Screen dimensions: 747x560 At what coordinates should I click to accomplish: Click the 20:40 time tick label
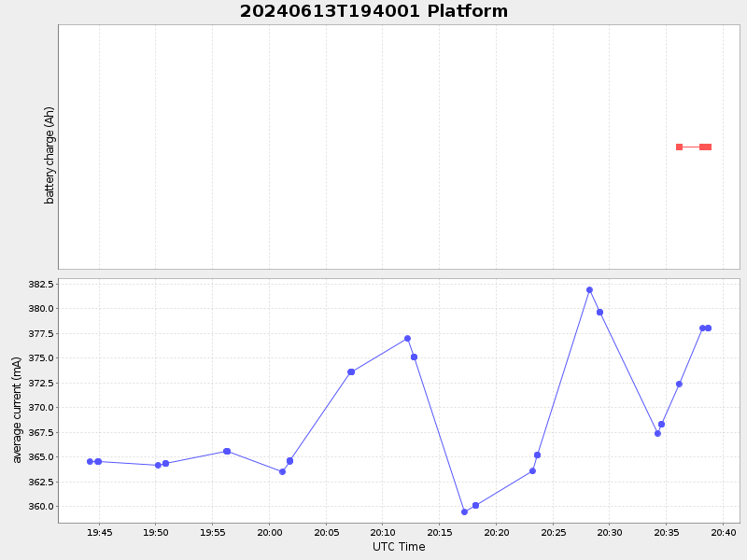click(x=724, y=533)
